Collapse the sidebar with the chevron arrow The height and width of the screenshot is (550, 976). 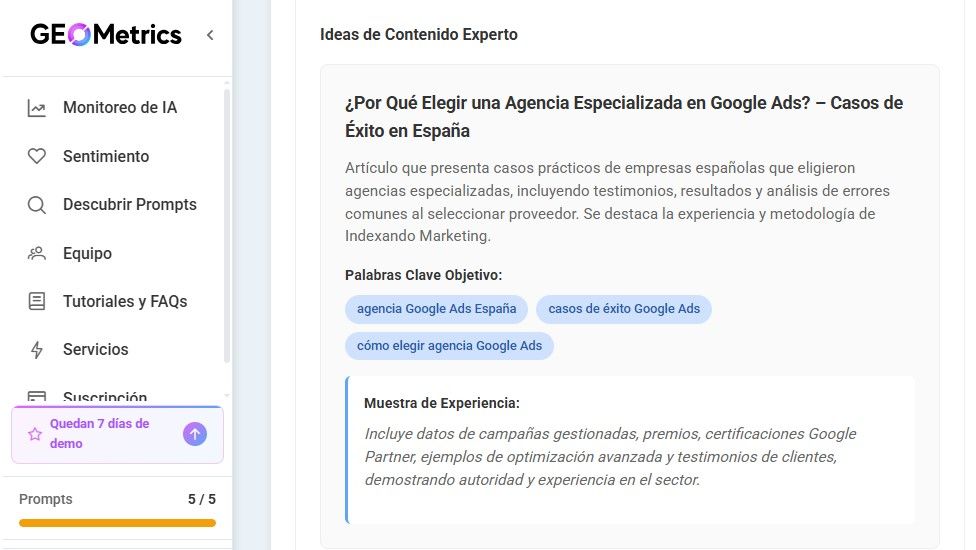210,35
